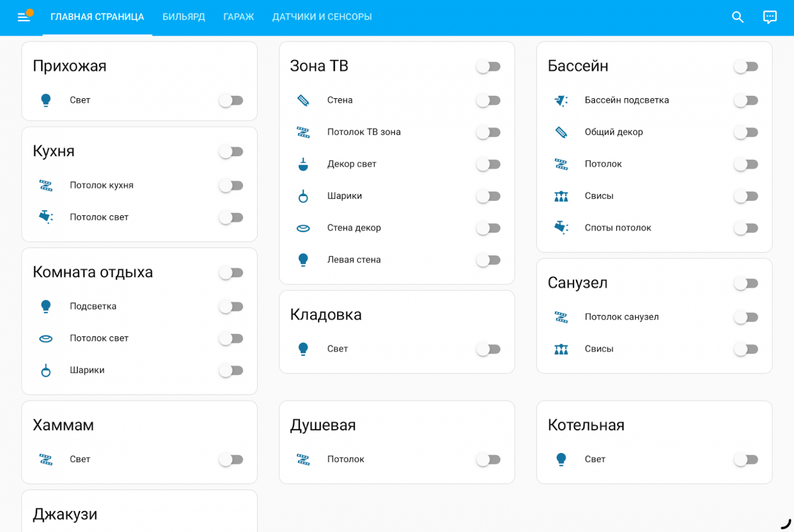Toggle the Бассейн group header switch

tap(746, 67)
